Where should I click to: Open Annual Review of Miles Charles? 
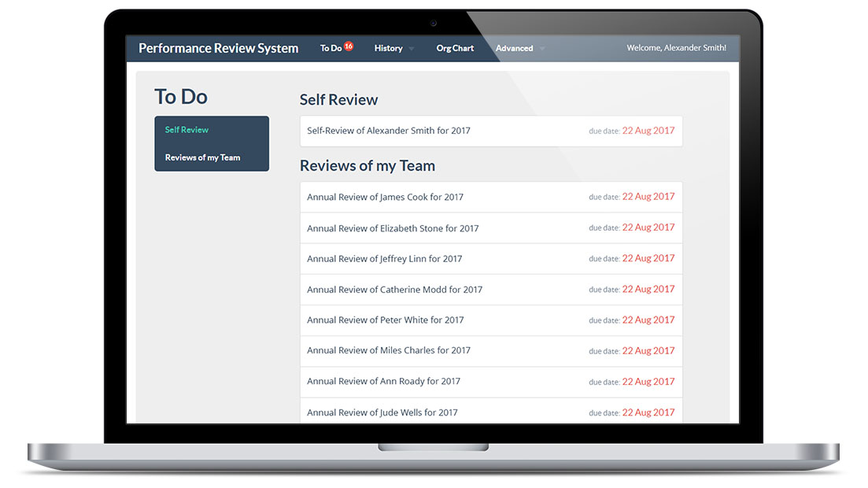389,350
